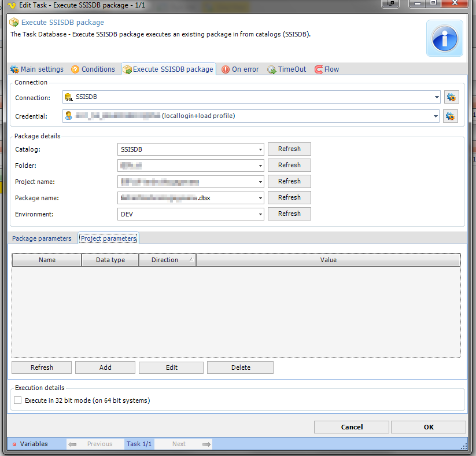Open the Flow tab
Screen dimensions: 476x456
coord(327,69)
